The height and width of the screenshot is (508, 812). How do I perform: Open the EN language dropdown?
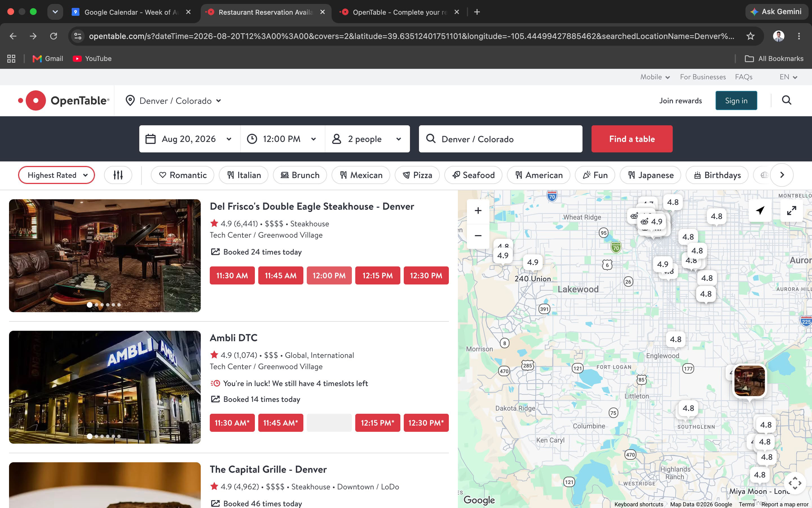(788, 77)
